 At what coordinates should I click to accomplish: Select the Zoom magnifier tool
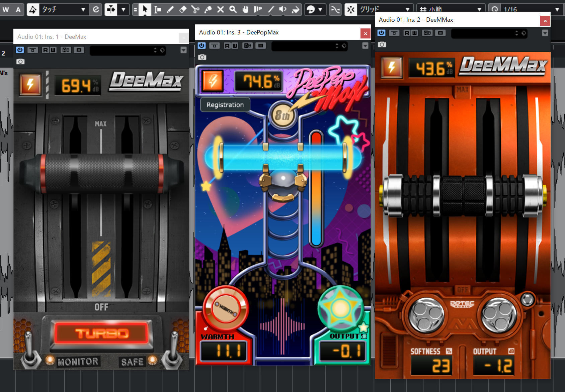(x=233, y=9)
